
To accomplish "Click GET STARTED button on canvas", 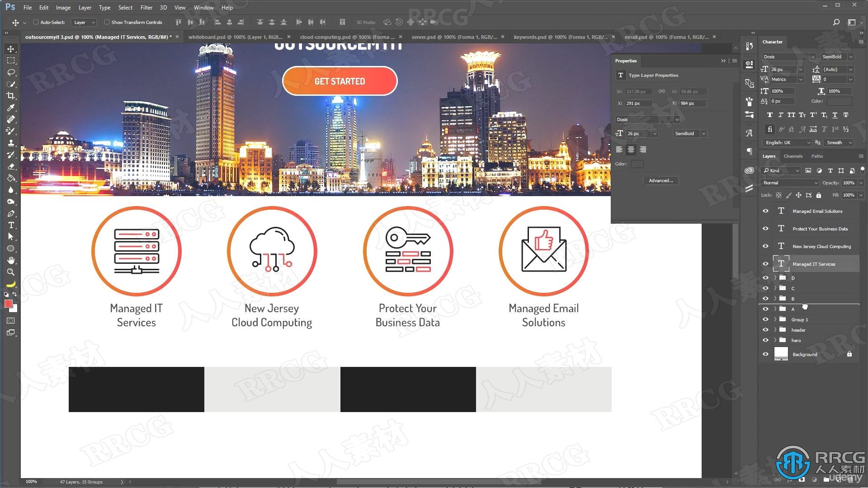I will [x=340, y=81].
